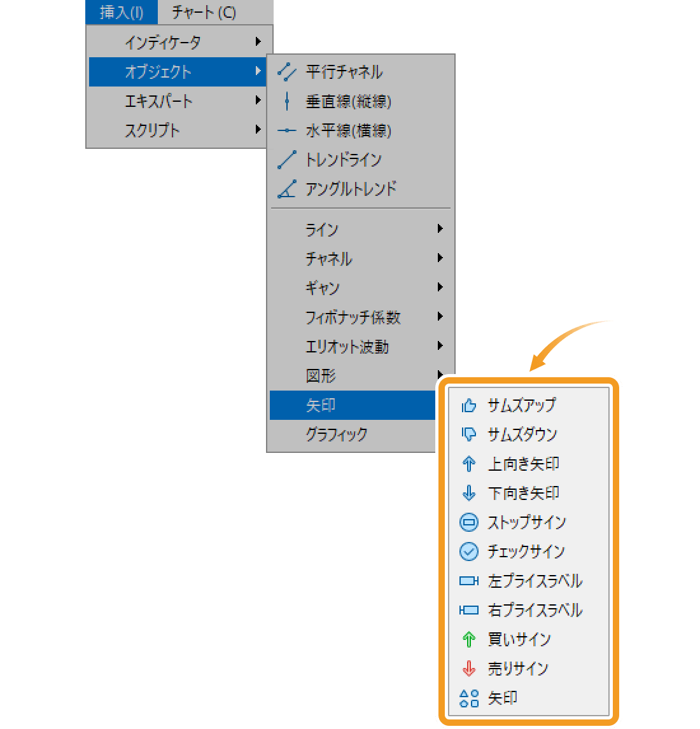Viewport: 700px width, 729px height.
Task: Click the stop sign (ストップサイン) icon
Action: 469,522
